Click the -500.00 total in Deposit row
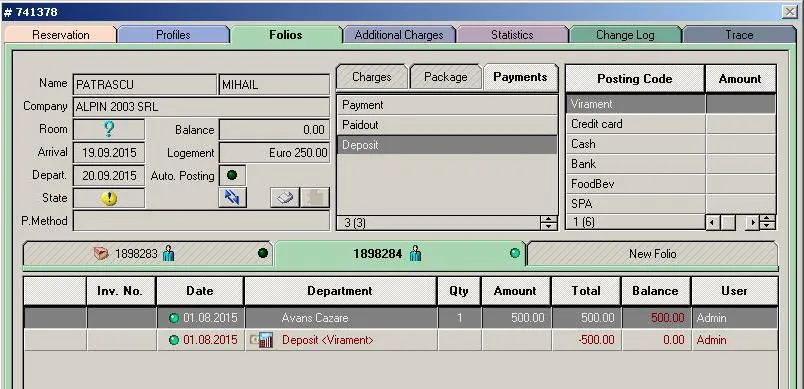 click(586, 340)
